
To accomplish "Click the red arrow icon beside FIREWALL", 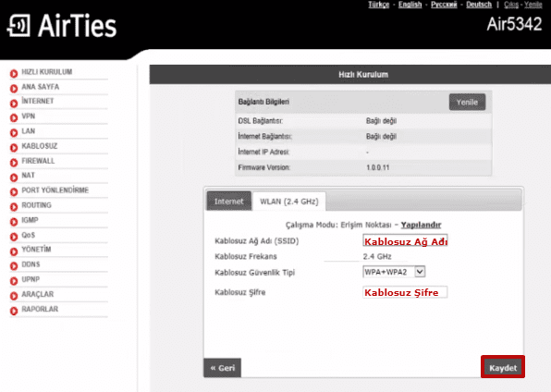I will coord(14,163).
